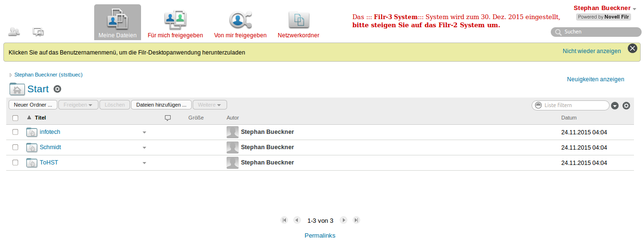Expand the filter options arrow

pos(615,106)
